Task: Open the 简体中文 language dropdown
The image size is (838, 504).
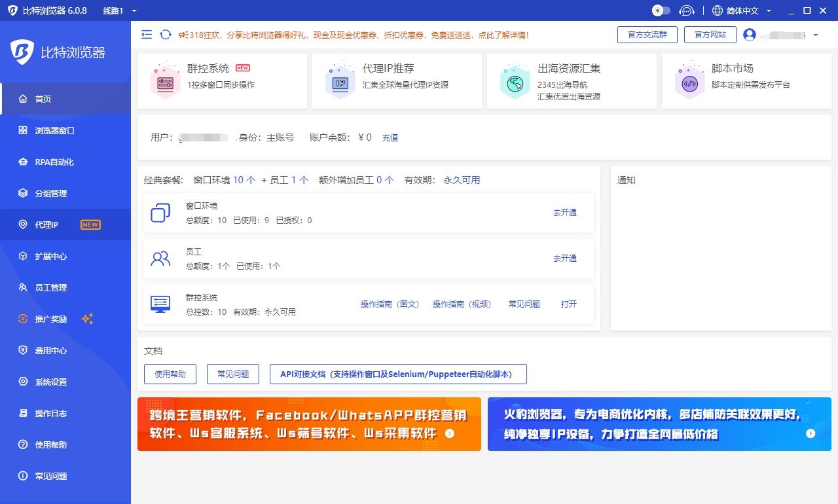Action: pyautogui.click(x=742, y=10)
